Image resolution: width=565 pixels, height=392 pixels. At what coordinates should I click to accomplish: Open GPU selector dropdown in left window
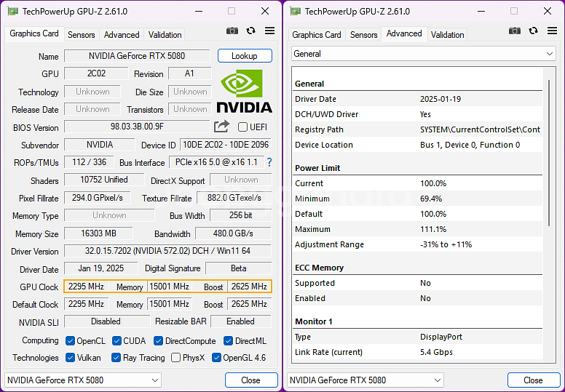click(83, 380)
